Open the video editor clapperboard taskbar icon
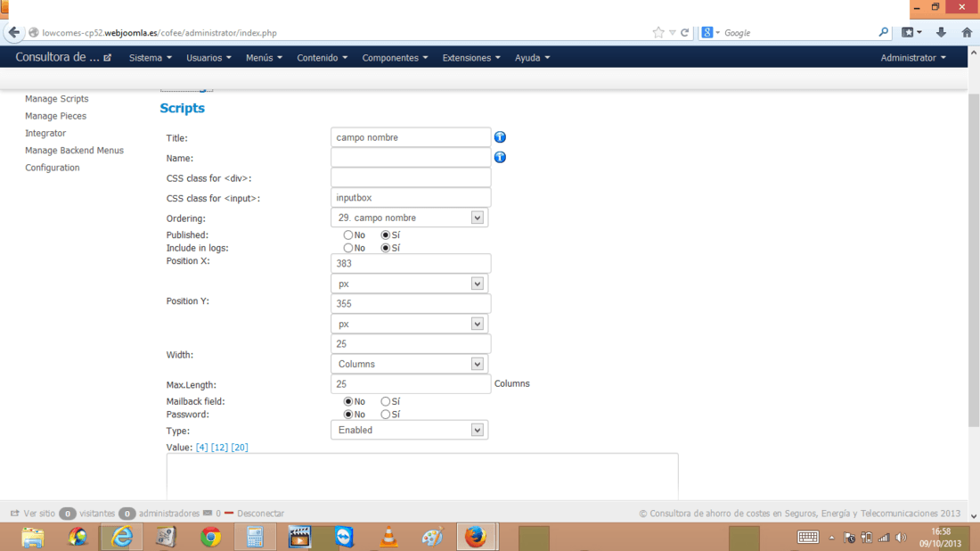 coord(299,538)
